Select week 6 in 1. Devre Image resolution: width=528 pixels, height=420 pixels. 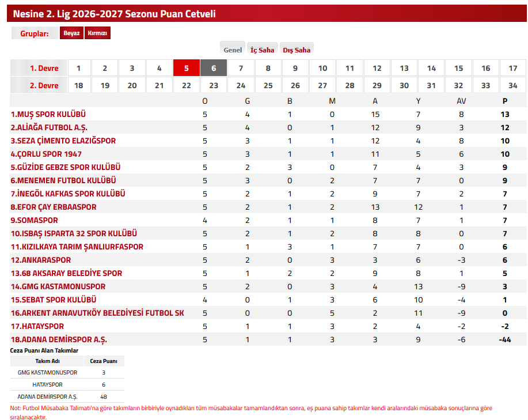point(214,68)
